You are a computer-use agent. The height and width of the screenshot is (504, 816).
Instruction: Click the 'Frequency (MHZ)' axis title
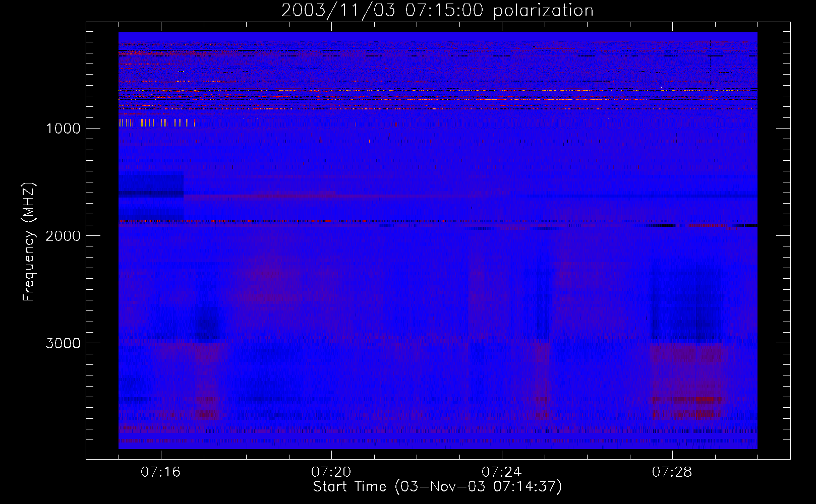(29, 242)
